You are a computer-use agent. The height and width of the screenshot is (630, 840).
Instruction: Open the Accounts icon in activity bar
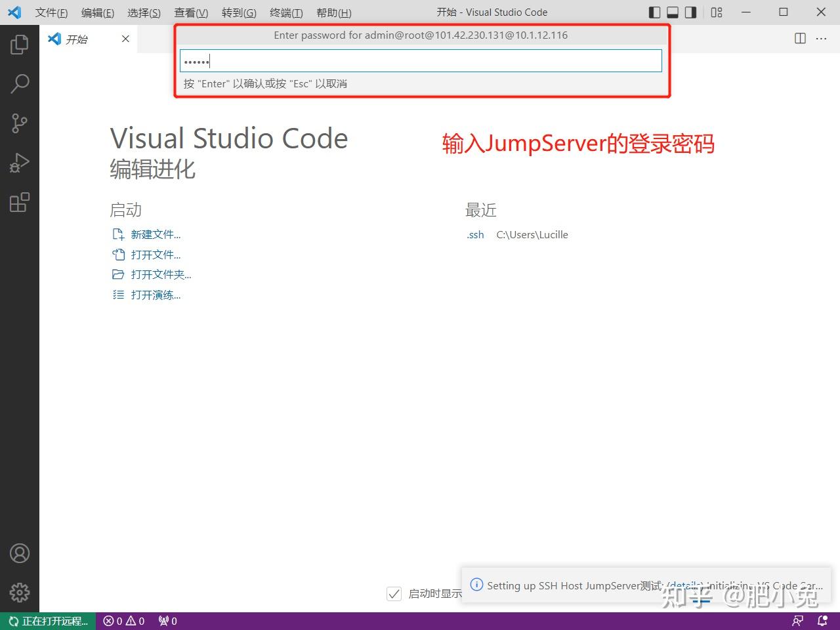[20, 553]
